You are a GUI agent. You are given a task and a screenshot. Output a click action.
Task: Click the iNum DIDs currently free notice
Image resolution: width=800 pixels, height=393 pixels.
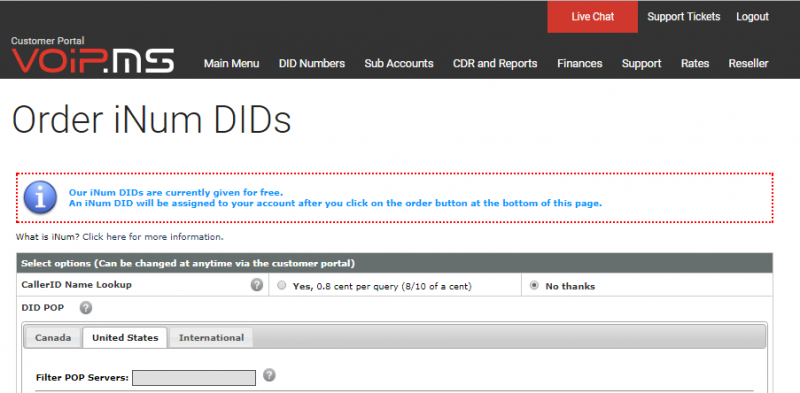tap(176, 193)
